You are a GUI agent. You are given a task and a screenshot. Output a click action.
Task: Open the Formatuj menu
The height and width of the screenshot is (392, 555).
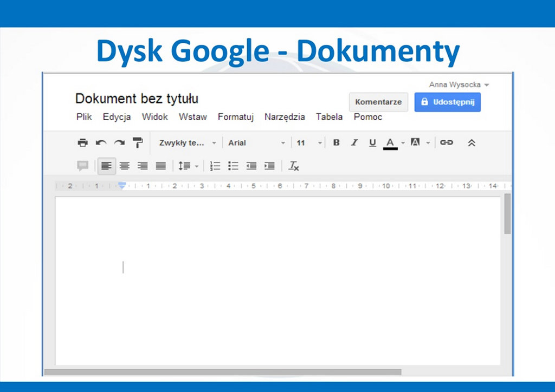pyautogui.click(x=236, y=117)
